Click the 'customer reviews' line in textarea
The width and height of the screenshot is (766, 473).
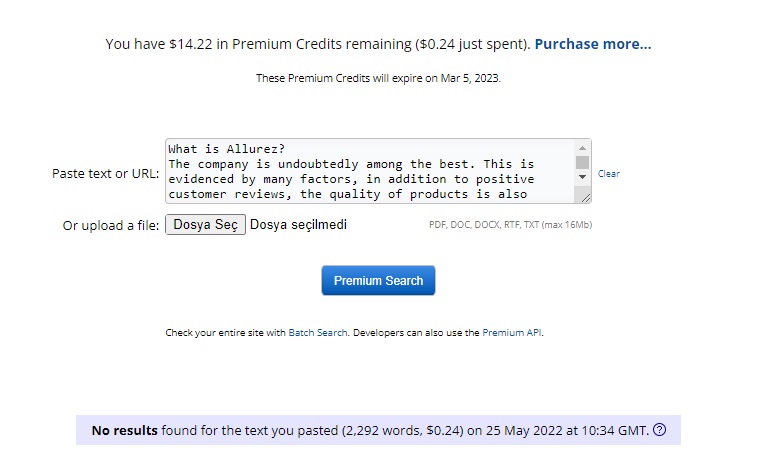click(x=347, y=194)
